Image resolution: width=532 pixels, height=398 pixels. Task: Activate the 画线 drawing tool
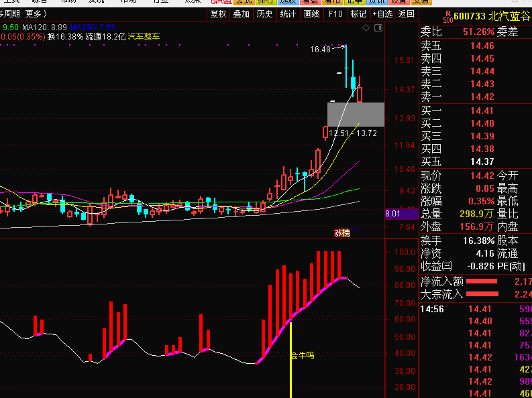click(x=311, y=14)
